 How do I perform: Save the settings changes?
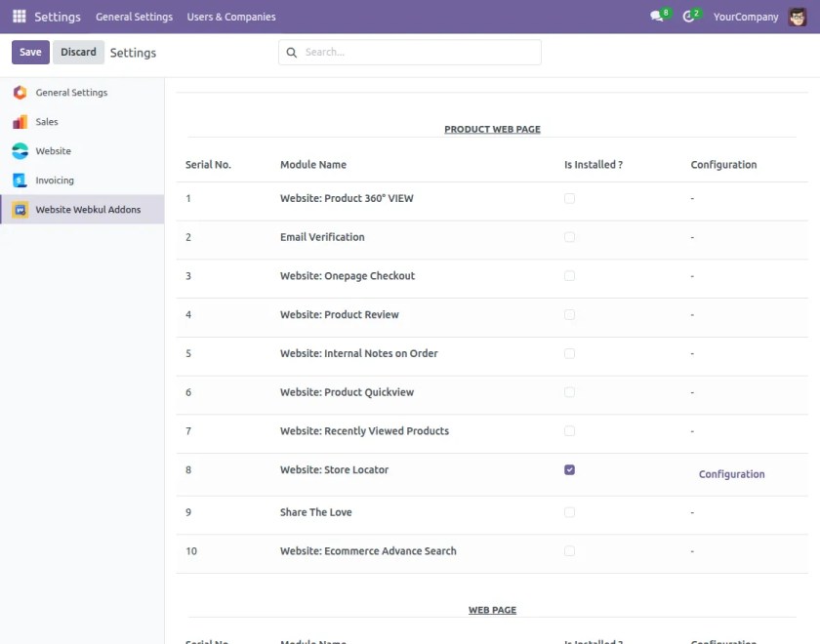coord(29,52)
